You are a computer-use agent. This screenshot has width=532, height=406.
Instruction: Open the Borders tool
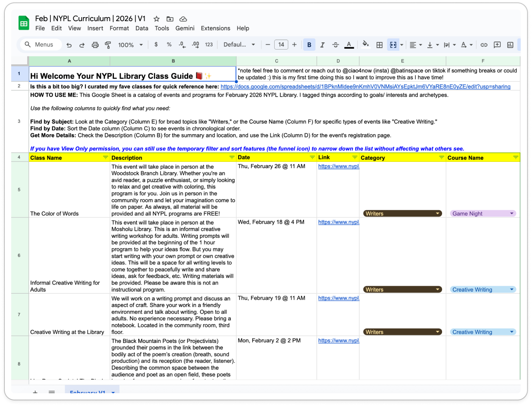coord(380,45)
